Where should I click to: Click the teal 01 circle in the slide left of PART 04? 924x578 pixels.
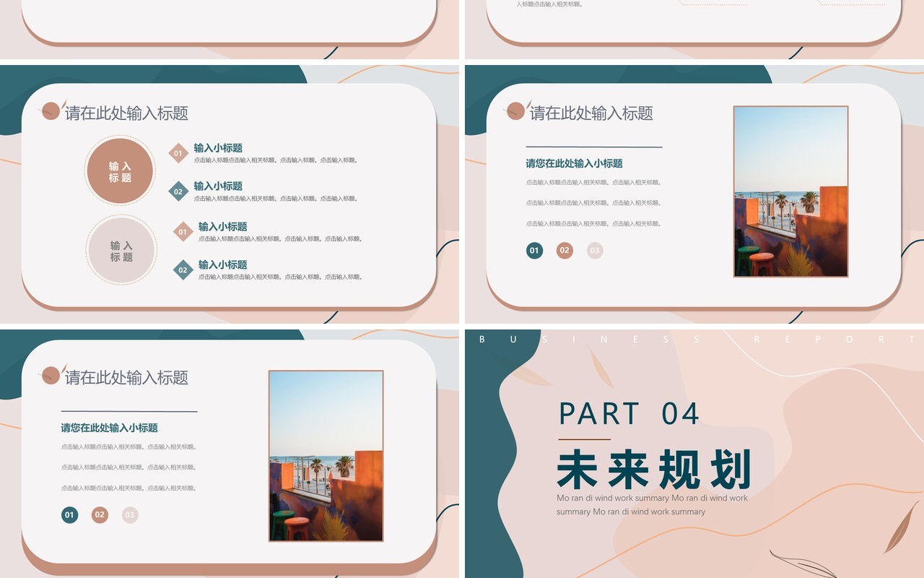click(69, 515)
